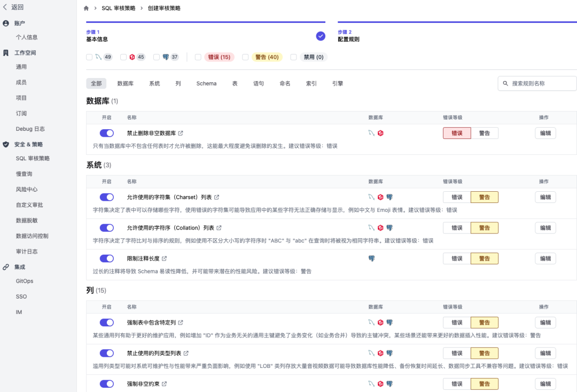Set 强制非空约束 level to 错误
The image size is (577, 392).
tap(457, 384)
